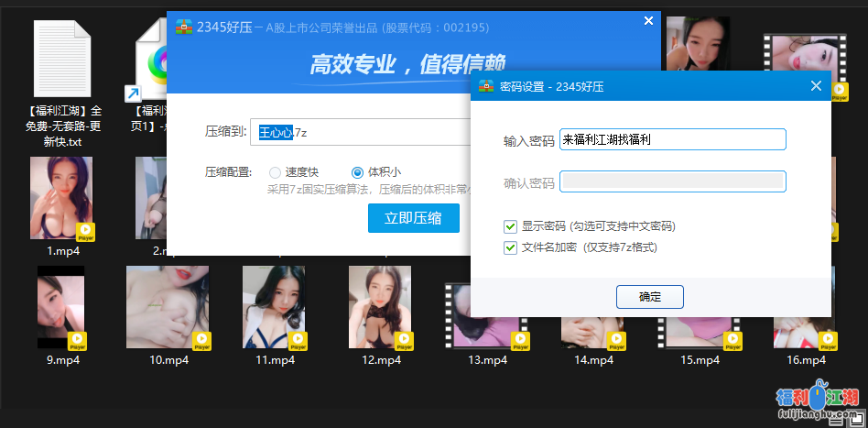Select the 【福利江湖】 text file icon
868x428 pixels.
[62, 59]
